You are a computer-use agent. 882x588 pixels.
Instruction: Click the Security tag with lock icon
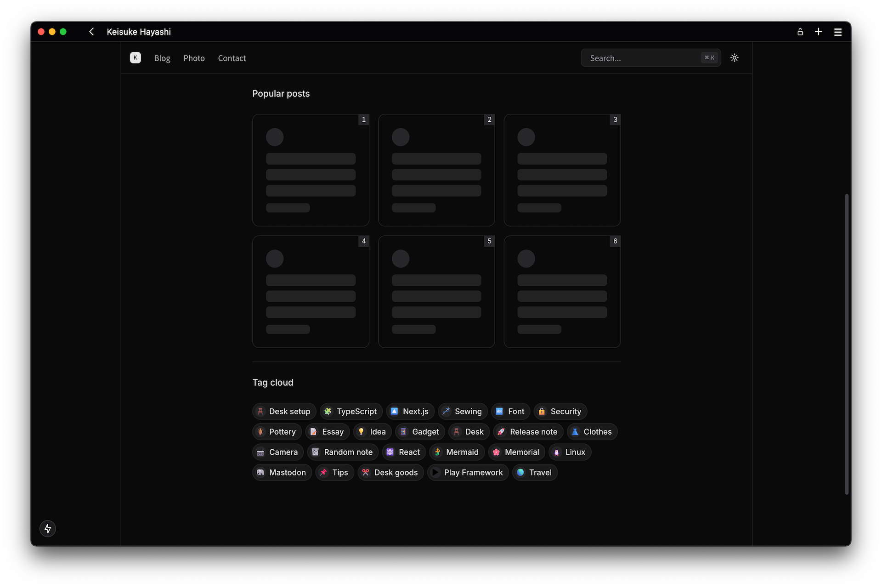[x=560, y=412]
